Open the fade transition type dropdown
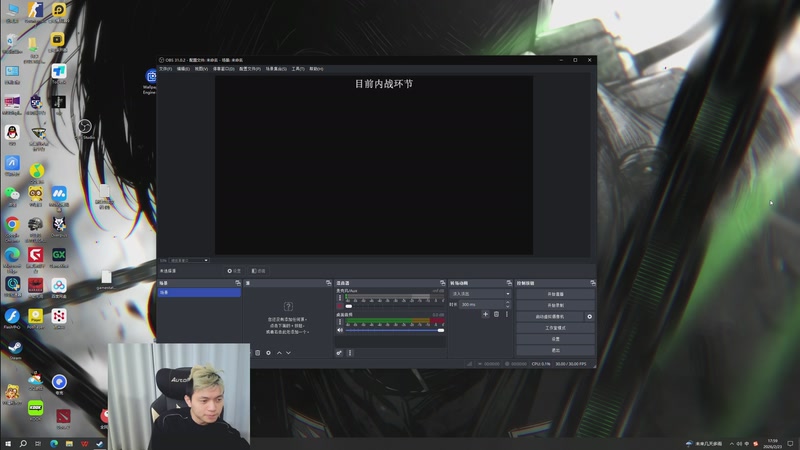The width and height of the screenshot is (800, 450). click(480, 293)
